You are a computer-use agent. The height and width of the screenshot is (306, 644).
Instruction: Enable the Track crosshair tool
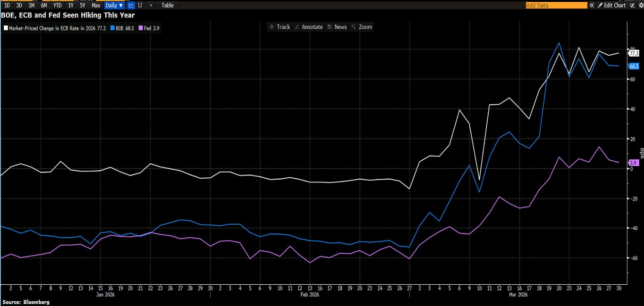[x=280, y=27]
